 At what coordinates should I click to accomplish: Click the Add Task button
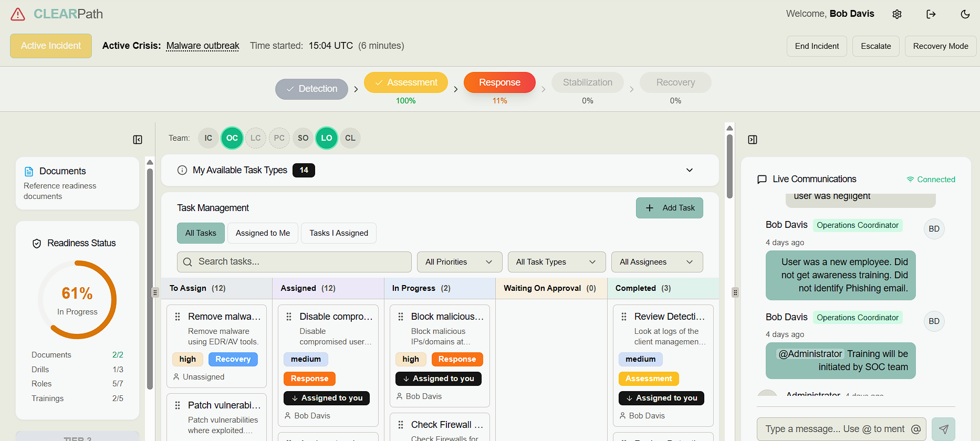coord(669,208)
